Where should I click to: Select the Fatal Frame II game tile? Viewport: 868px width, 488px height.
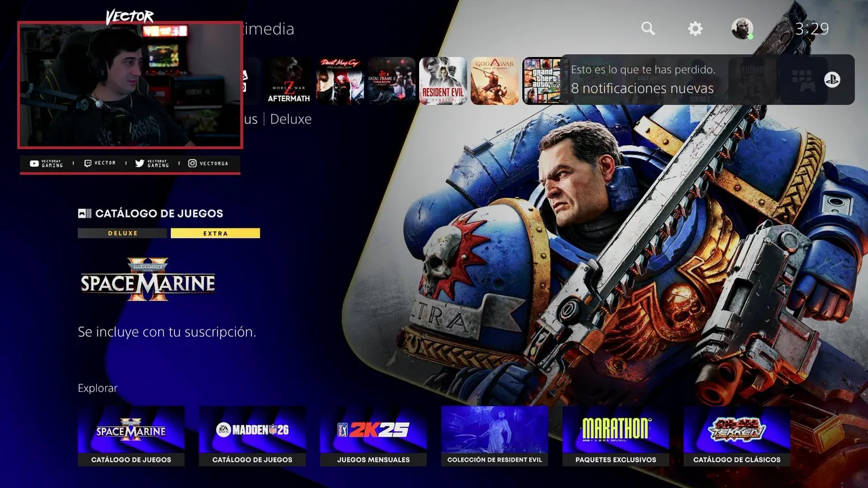coord(391,81)
